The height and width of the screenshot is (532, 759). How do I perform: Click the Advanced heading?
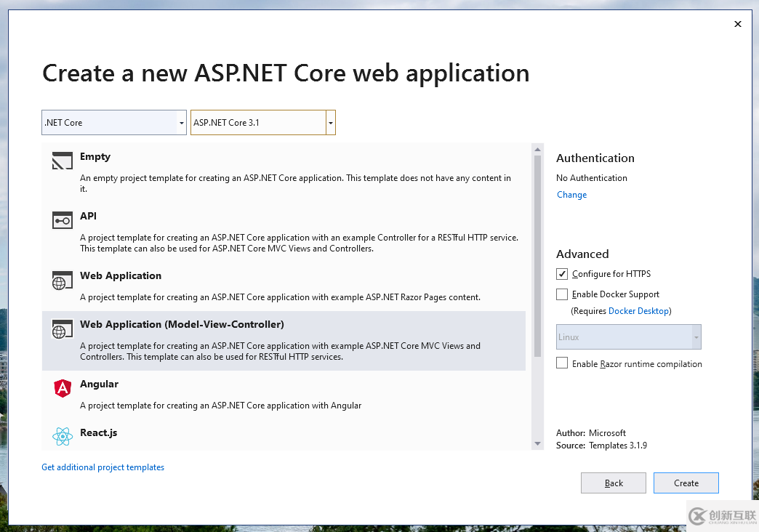click(x=582, y=254)
